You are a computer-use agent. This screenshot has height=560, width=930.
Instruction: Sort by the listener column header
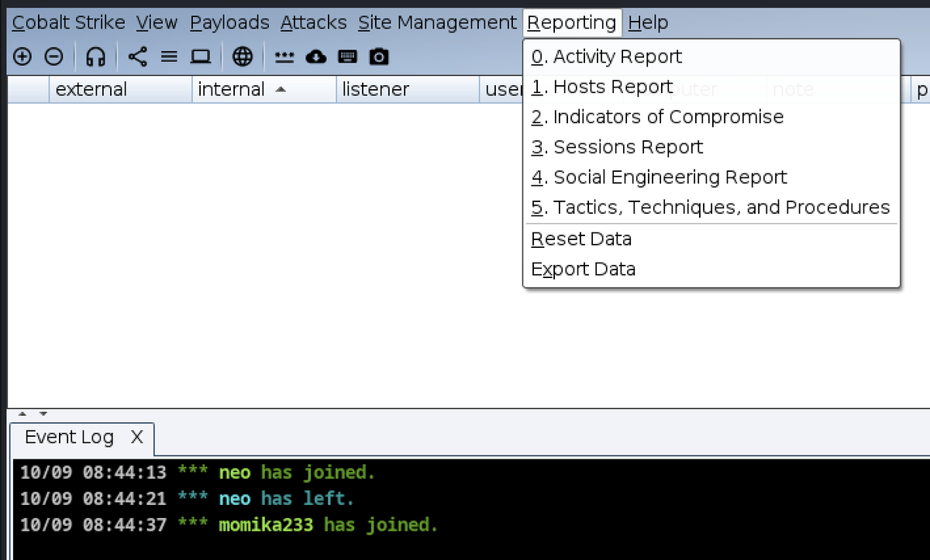tap(408, 90)
